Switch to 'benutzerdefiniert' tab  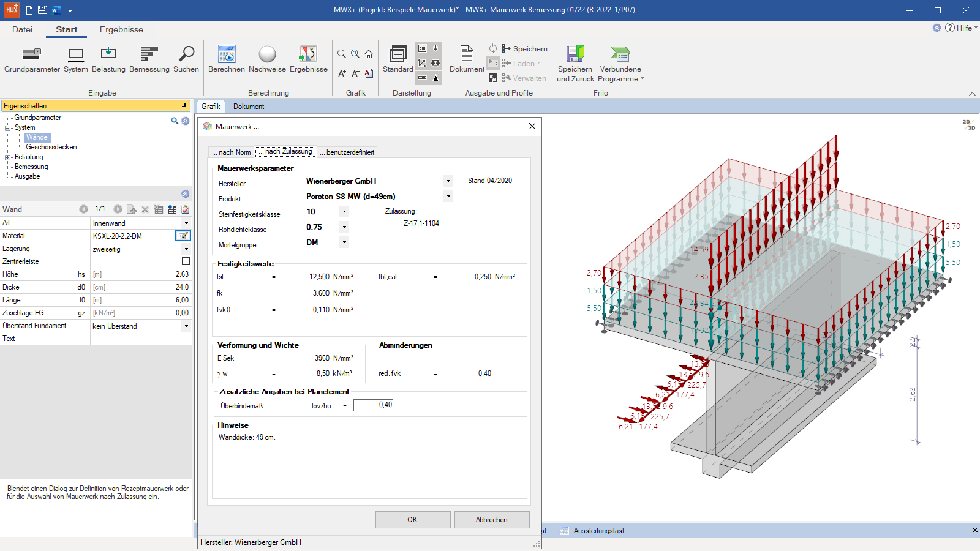pyautogui.click(x=347, y=152)
